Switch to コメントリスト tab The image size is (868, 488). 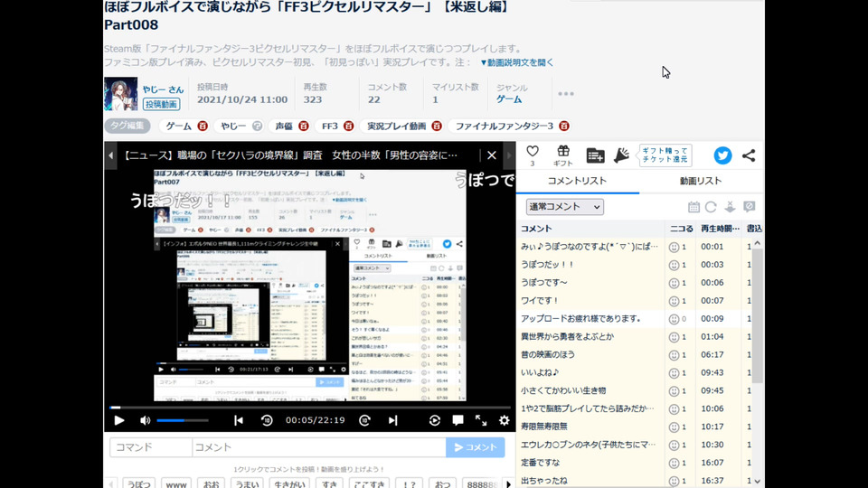click(x=578, y=181)
